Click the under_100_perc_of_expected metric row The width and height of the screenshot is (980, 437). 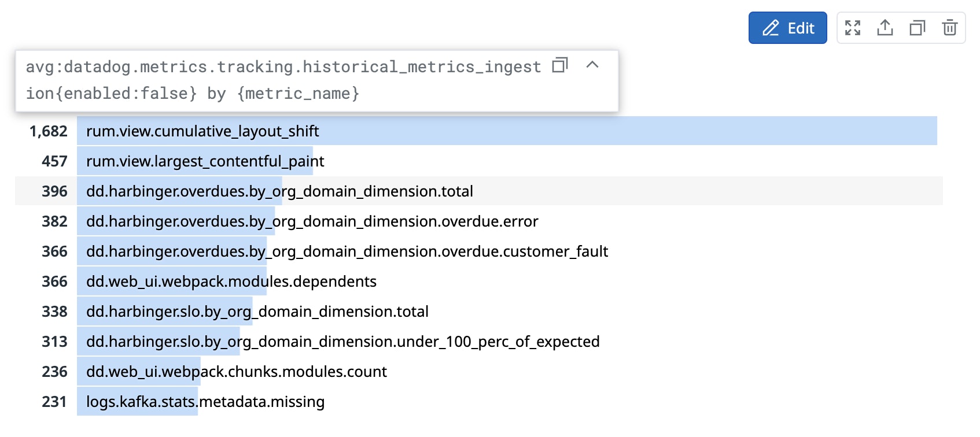342,342
